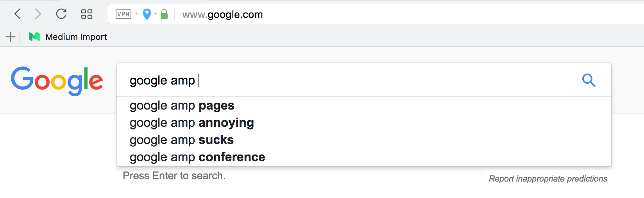The image size is (644, 198).
Task: Select the 'google amp pages' suggestion
Action: coord(182,106)
